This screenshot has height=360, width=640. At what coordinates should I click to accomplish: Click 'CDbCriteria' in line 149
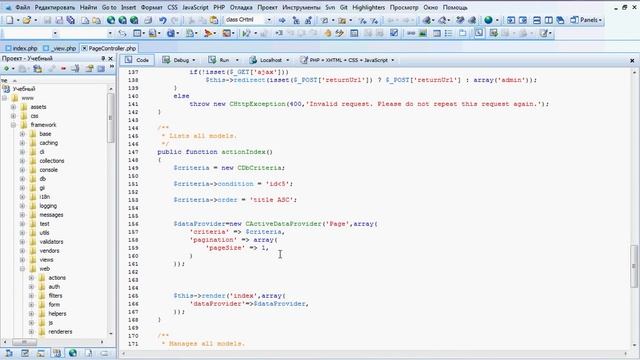pos(259,168)
